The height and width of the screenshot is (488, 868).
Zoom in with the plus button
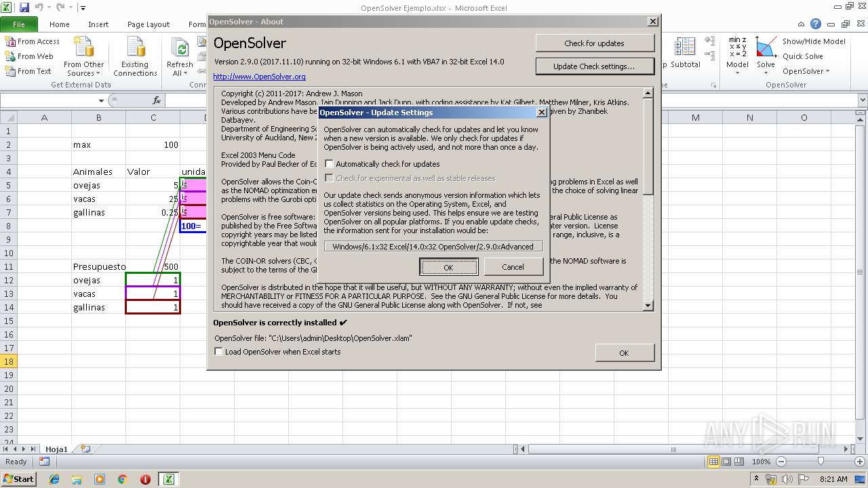[861, 462]
